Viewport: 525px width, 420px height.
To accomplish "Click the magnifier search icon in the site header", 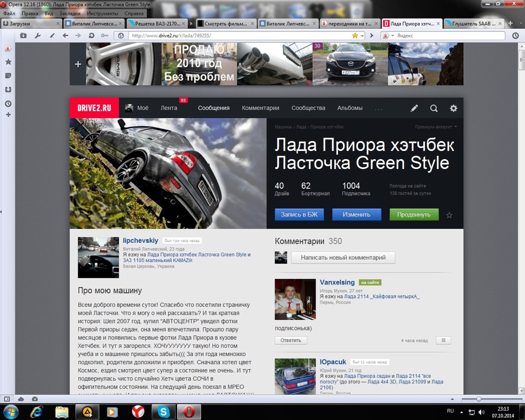I will pos(434,108).
